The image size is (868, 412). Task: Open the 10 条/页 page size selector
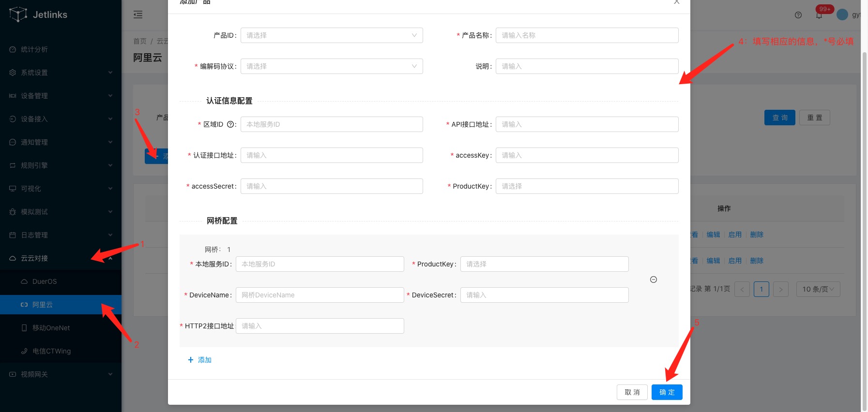(x=818, y=289)
